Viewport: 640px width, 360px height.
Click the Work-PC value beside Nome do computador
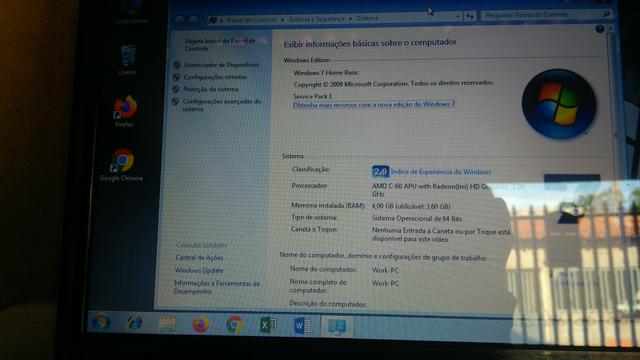pos(385,270)
